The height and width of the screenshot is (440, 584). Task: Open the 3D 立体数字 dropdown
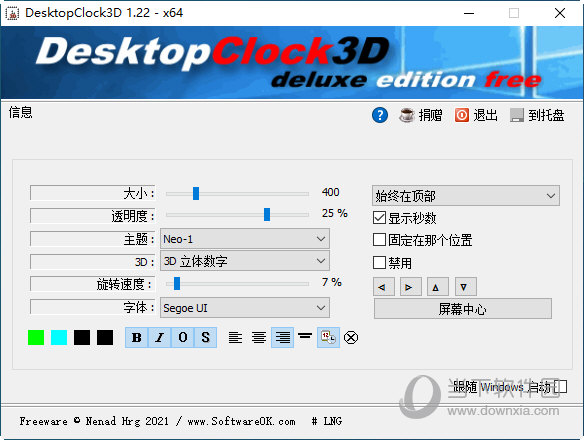pyautogui.click(x=245, y=261)
